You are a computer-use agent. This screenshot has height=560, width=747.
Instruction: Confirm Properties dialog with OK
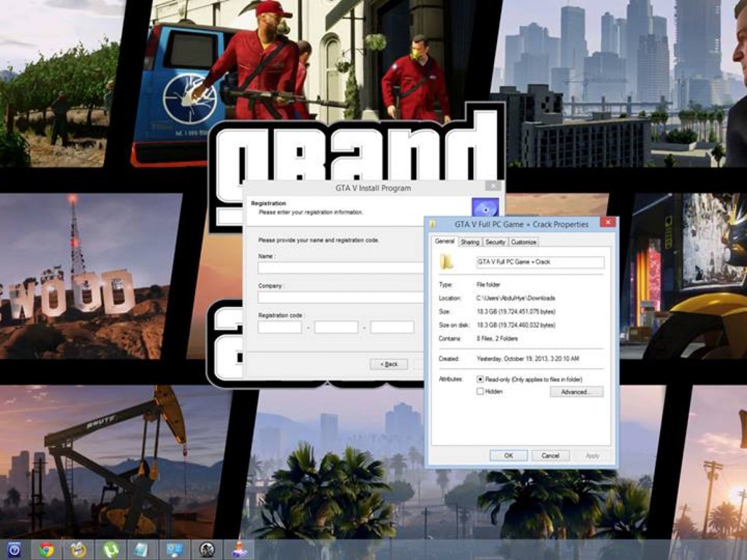[508, 455]
